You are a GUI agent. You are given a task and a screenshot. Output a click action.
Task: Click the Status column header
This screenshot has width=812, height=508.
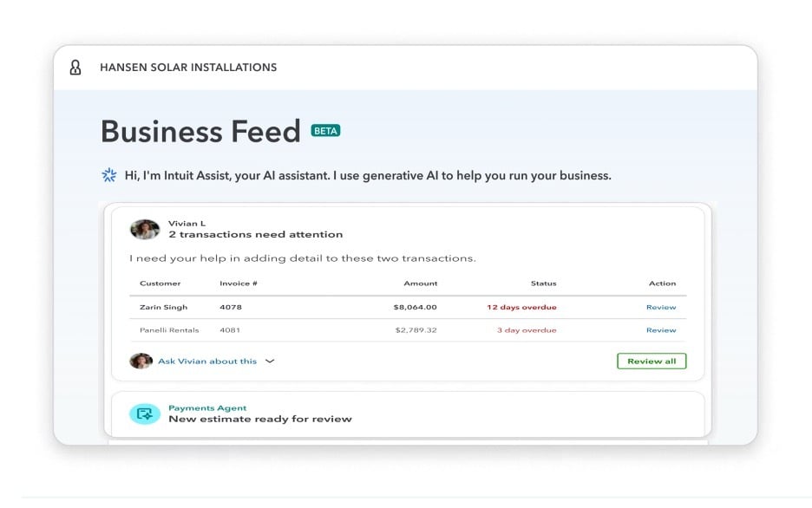click(543, 283)
